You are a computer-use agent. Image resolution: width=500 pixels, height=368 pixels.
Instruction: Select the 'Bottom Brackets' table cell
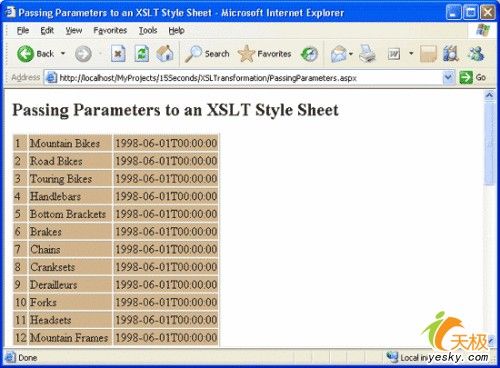click(x=70, y=214)
